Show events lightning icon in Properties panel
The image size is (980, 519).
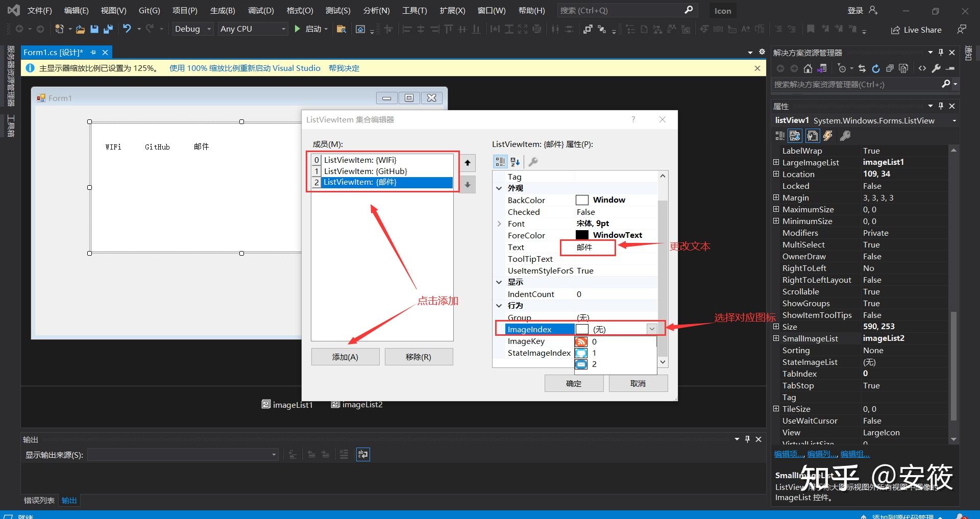[x=828, y=136]
